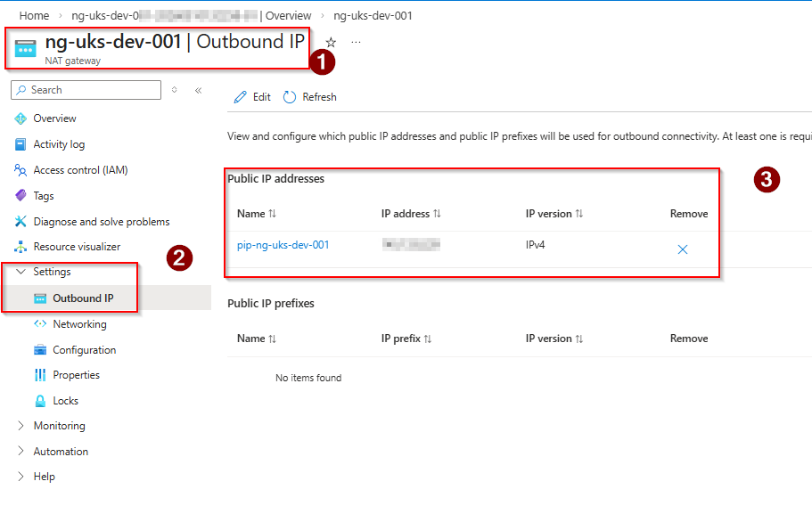Click the Tags icon

pos(21,196)
